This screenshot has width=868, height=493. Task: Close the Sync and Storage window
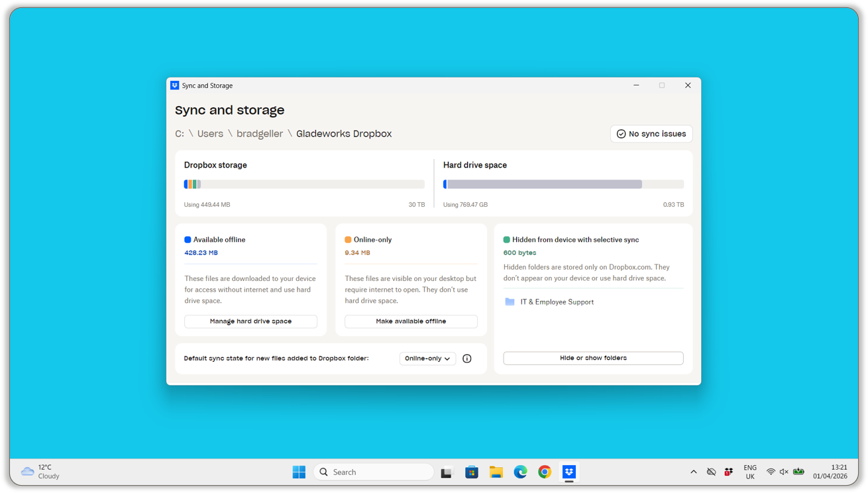tap(688, 85)
